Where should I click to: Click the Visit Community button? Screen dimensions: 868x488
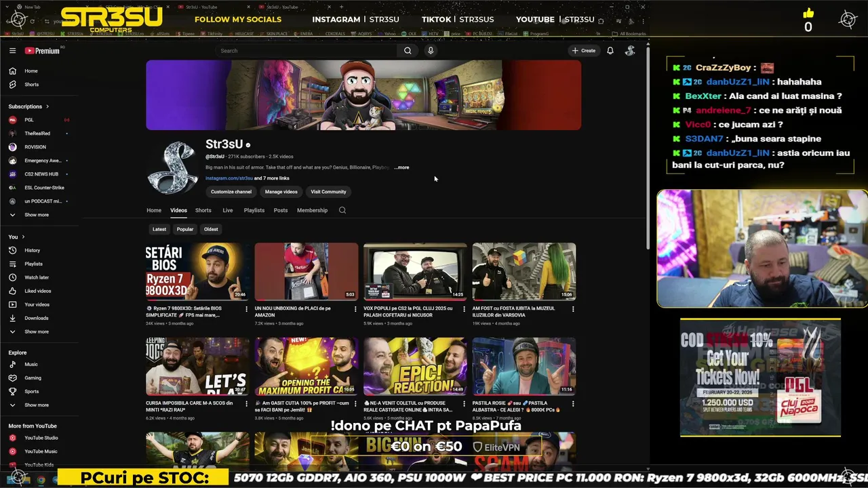328,192
